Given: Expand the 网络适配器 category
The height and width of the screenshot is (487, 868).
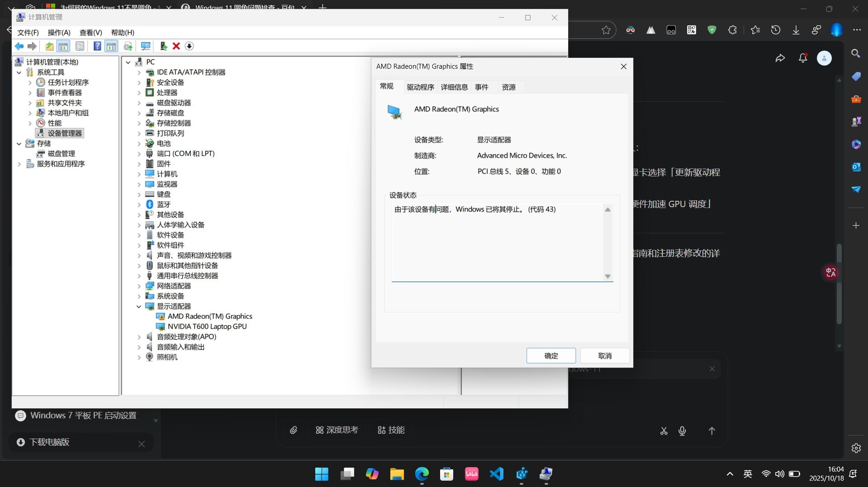Looking at the screenshot, I should point(139,286).
